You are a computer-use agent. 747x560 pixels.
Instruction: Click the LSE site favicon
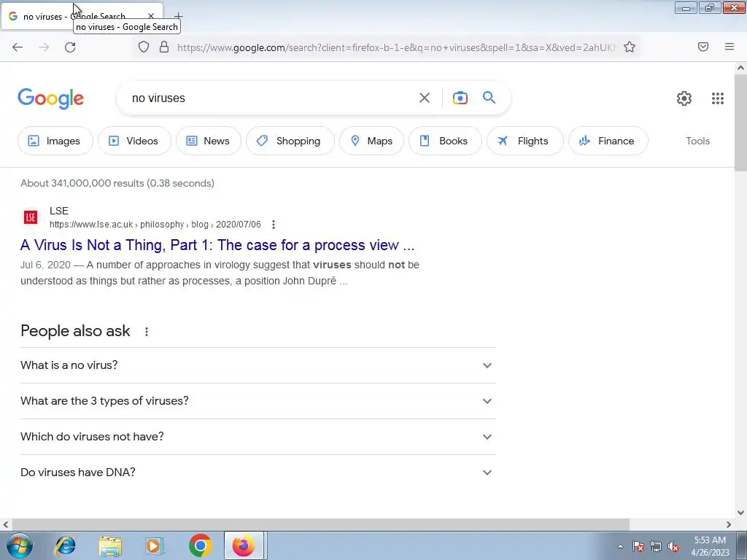[x=31, y=217]
